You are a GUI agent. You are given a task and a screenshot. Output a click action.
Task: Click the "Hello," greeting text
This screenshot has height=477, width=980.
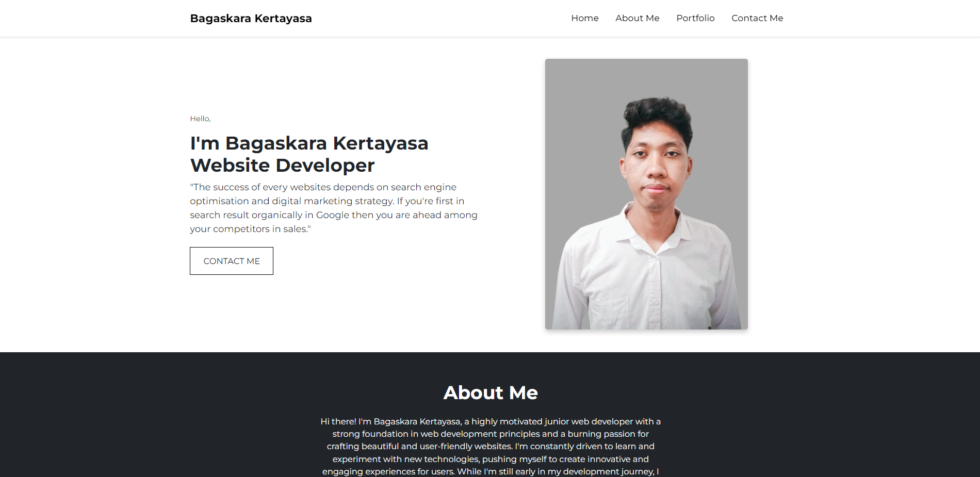coord(200,119)
